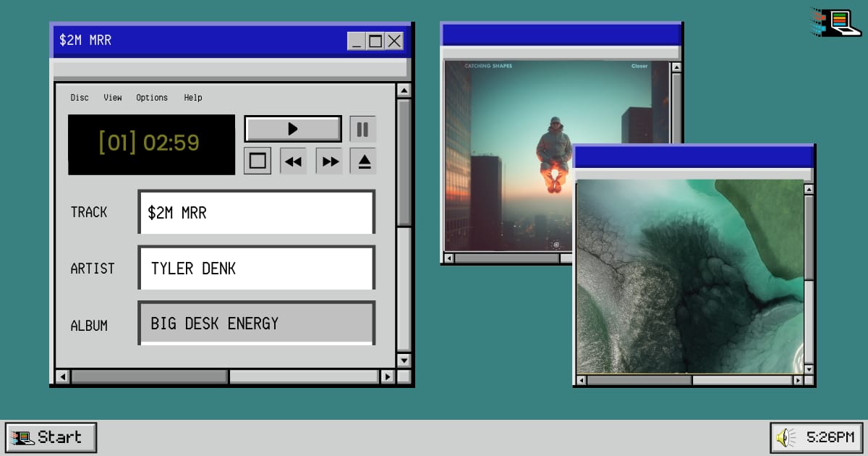The width and height of the screenshot is (868, 456).
Task: Click the player's horizontal scroll right arrow
Action: (x=388, y=377)
